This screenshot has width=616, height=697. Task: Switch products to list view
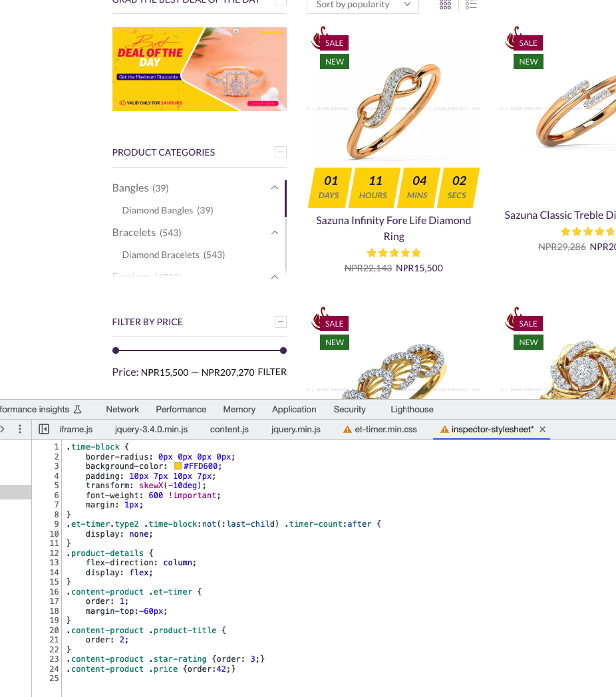tap(470, 5)
